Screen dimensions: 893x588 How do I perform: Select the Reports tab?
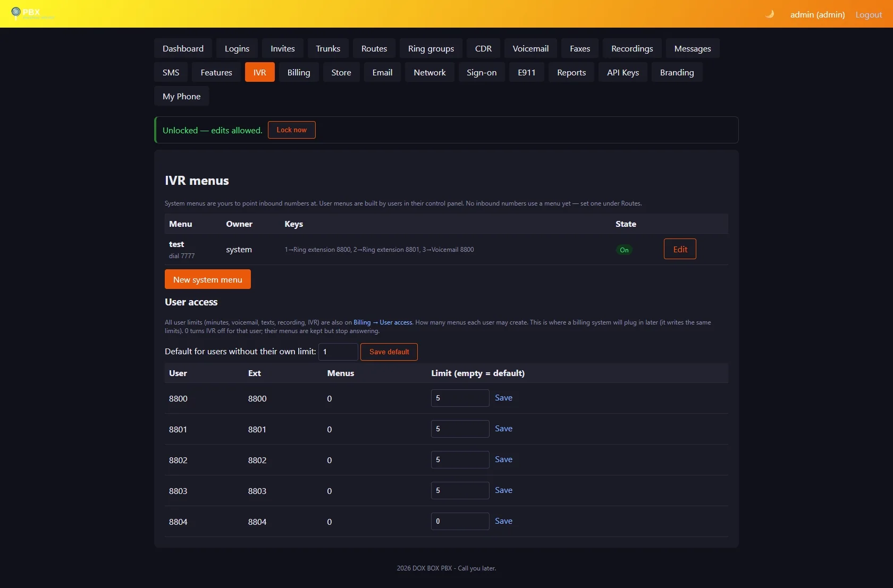pos(571,72)
